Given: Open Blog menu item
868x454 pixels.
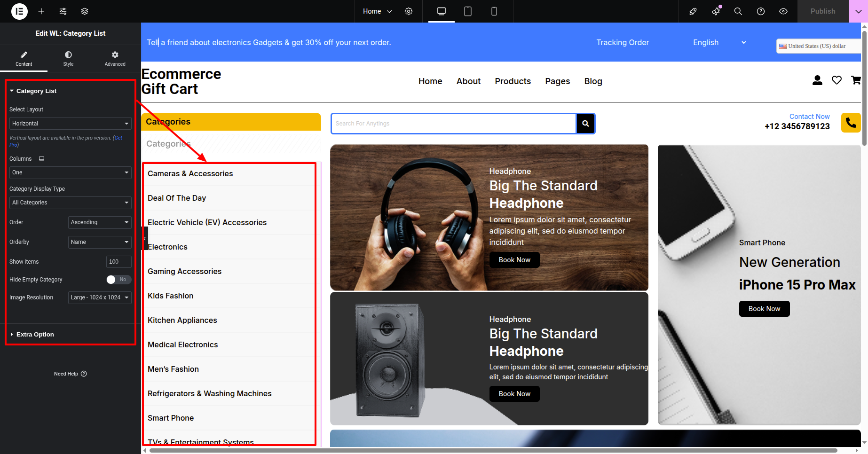Looking at the screenshot, I should [x=593, y=81].
